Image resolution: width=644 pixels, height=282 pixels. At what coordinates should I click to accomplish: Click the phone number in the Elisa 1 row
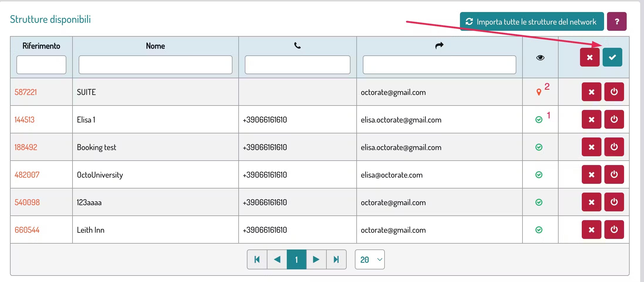[x=265, y=120]
